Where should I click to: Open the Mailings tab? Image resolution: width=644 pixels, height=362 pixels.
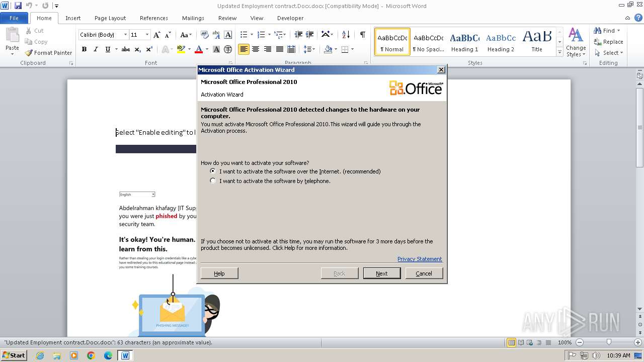click(193, 18)
